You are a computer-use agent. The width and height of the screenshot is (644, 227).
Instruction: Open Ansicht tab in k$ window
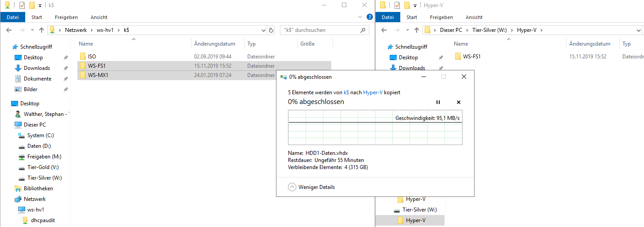click(99, 17)
